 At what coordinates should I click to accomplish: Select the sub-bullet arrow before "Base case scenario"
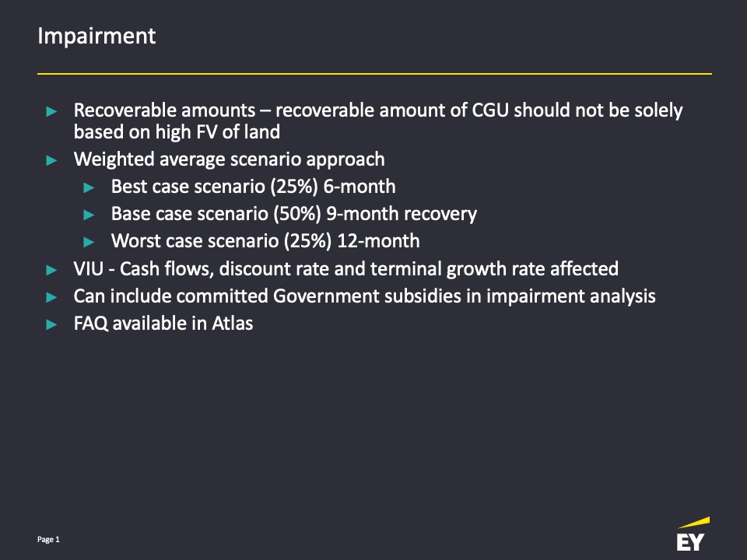(89, 215)
